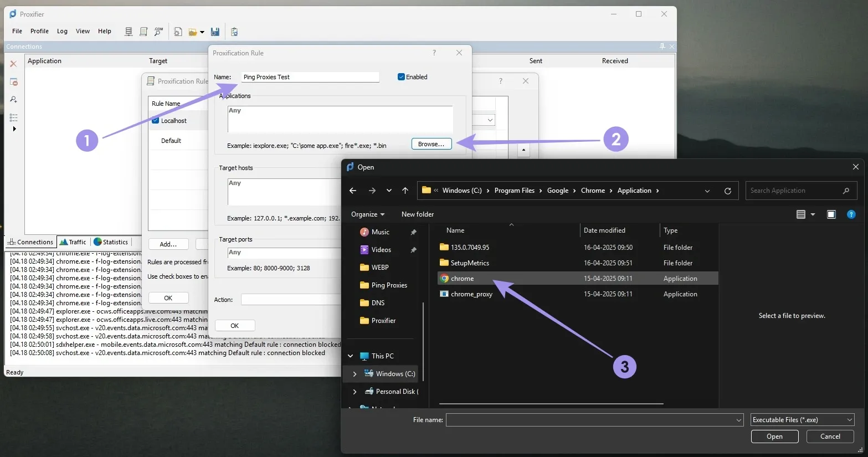Expand the Windows (C:) tree node
This screenshot has width=868, height=457.
click(355, 374)
